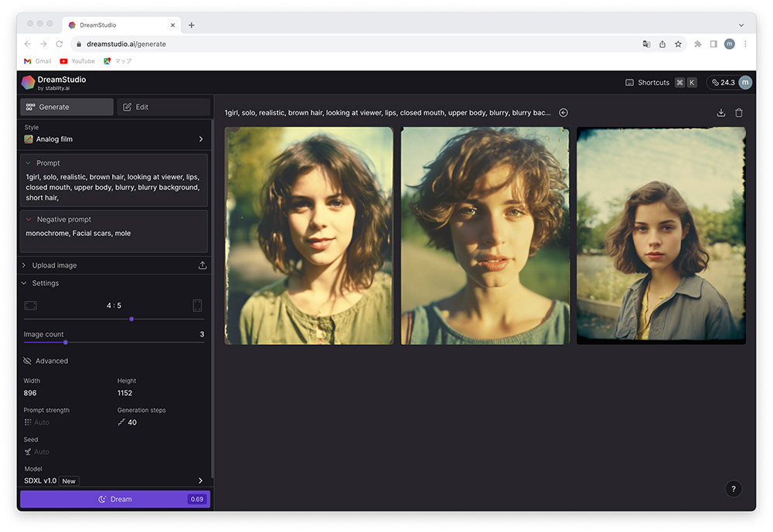This screenshot has width=773, height=532.
Task: Click the Height value 1152
Action: point(124,393)
